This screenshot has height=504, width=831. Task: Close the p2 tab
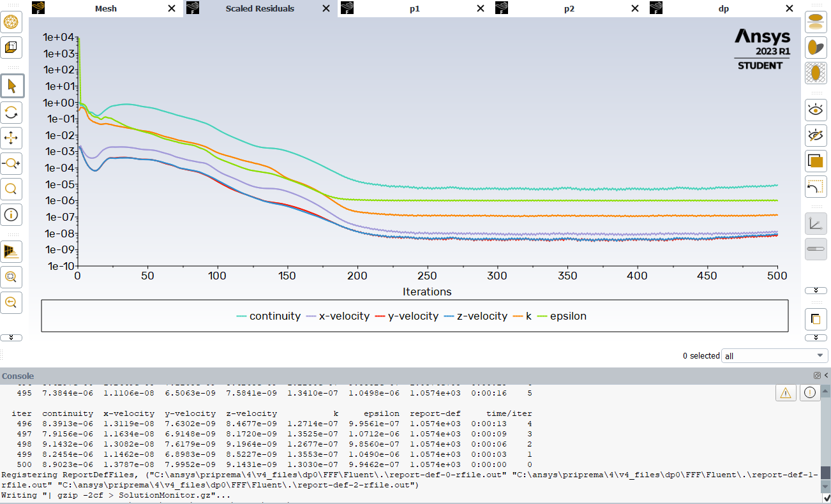pyautogui.click(x=634, y=8)
